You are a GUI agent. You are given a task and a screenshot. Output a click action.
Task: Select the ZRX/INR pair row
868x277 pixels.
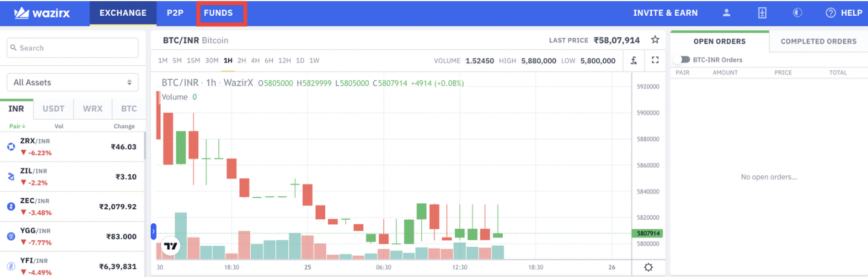point(72,147)
